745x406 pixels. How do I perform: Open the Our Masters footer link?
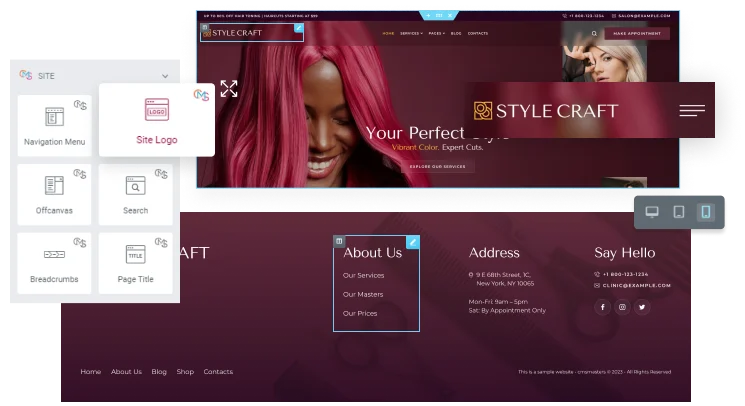(x=363, y=294)
